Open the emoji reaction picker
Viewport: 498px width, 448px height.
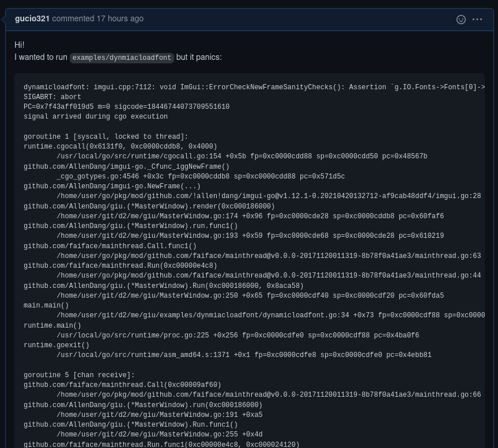tap(461, 19)
